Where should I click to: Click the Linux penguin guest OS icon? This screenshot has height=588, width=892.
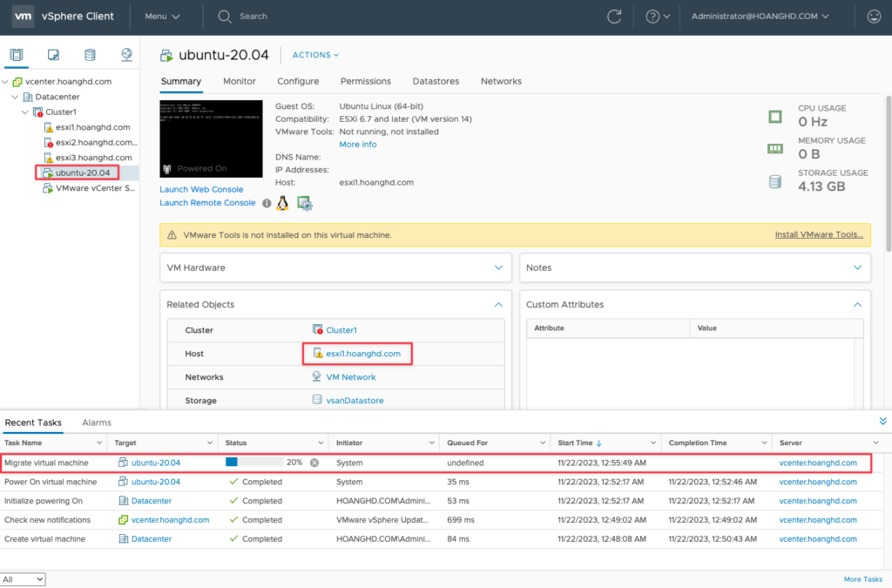pos(283,203)
